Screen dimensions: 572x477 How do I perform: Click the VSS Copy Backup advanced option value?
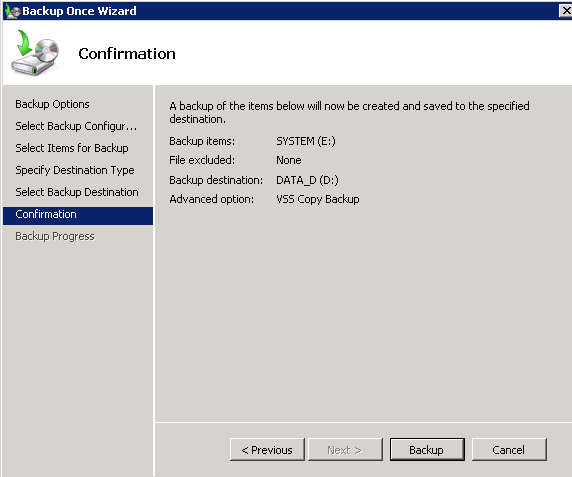point(318,199)
